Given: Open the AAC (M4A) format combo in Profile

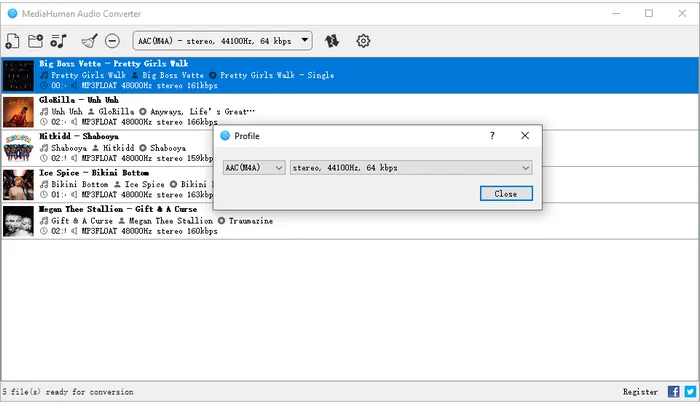Looking at the screenshot, I should (x=254, y=168).
